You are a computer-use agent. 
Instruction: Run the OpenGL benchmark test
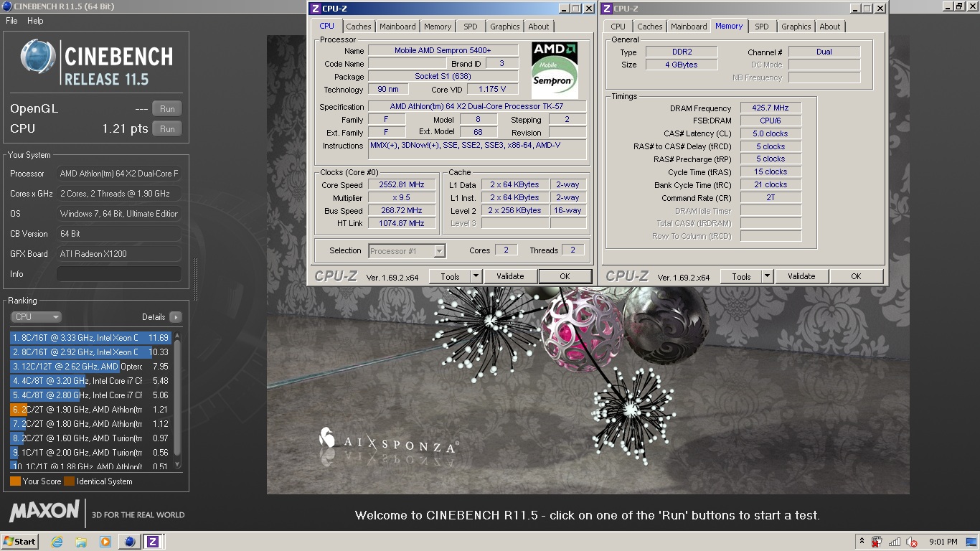(x=167, y=109)
